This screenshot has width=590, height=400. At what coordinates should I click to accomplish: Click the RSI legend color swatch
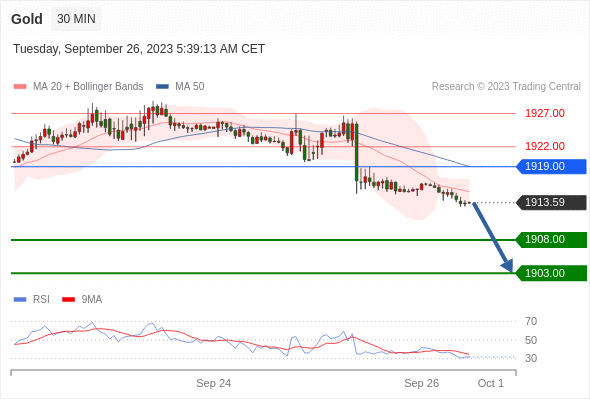click(x=20, y=300)
